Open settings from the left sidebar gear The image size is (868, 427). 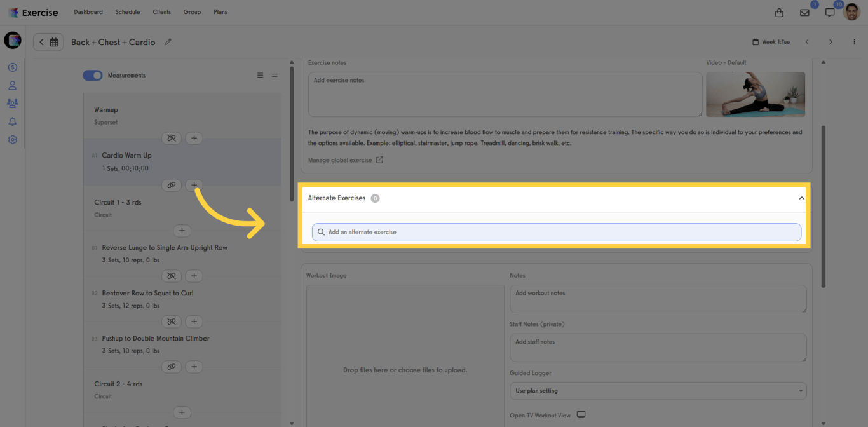click(x=12, y=139)
